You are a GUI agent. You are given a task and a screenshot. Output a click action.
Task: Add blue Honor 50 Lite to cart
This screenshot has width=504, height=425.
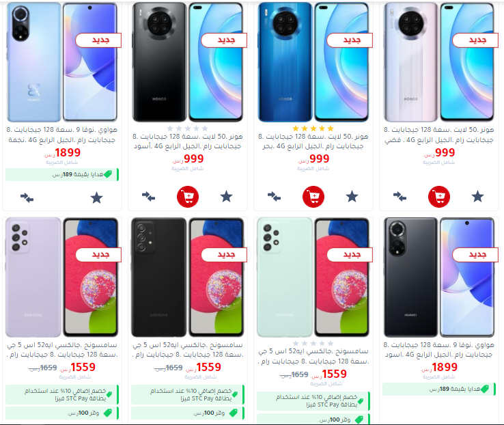coord(313,196)
